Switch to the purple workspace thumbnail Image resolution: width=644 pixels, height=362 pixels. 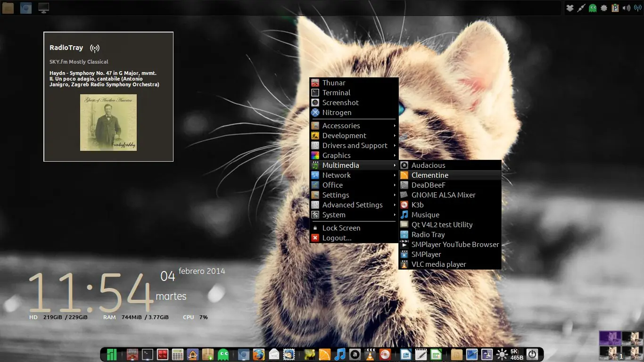(610, 338)
